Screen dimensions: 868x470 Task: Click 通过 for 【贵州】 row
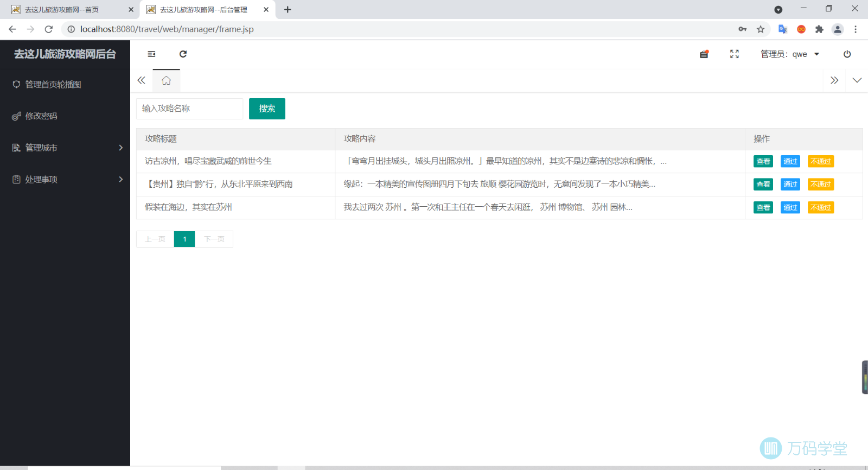(790, 185)
